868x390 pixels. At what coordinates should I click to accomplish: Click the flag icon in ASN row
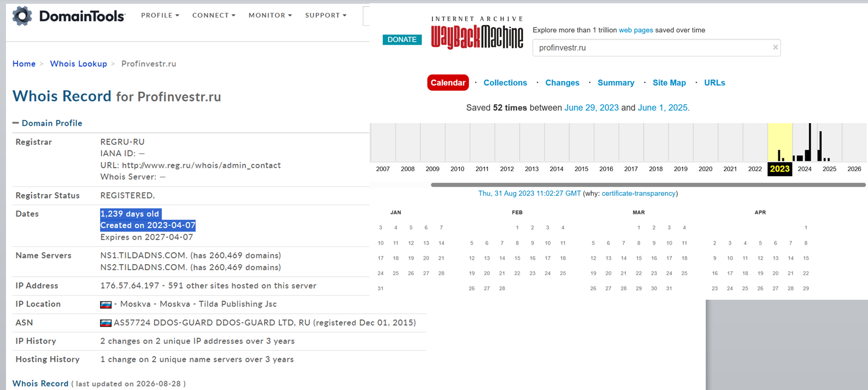(x=106, y=323)
